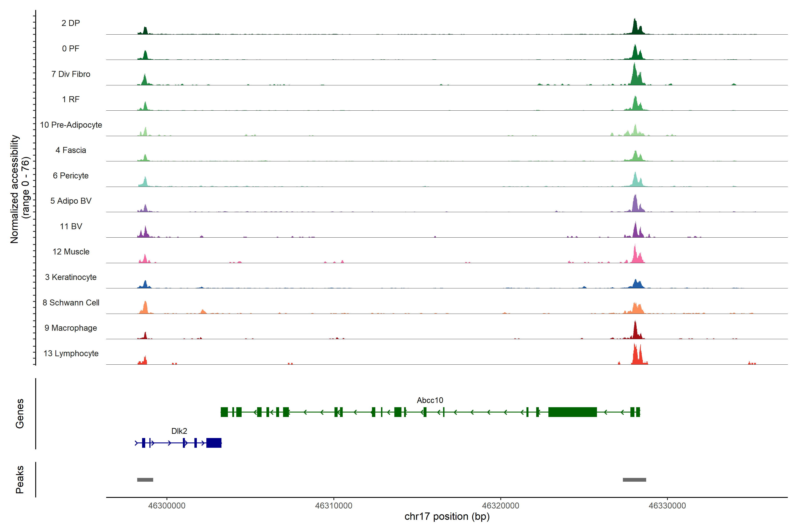
Task: Click the Abcc10 gene name label
Action: [x=430, y=400]
